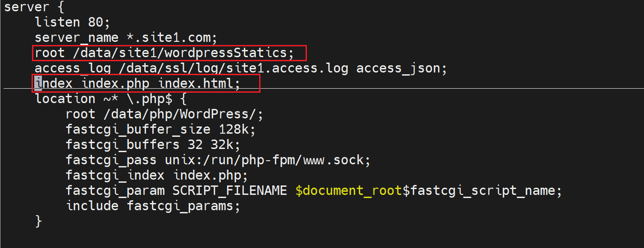The image size is (644, 248).
Task: Click the "128k;" fastcgi buffer size value
Action: point(237,129)
